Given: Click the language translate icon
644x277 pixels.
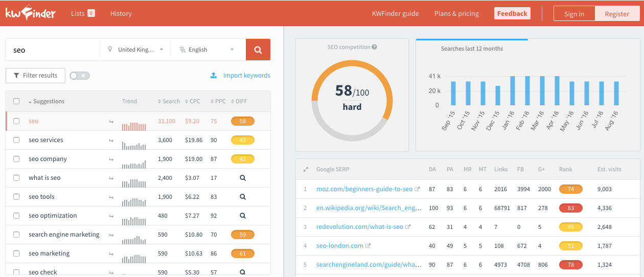Looking at the screenshot, I should (x=182, y=50).
